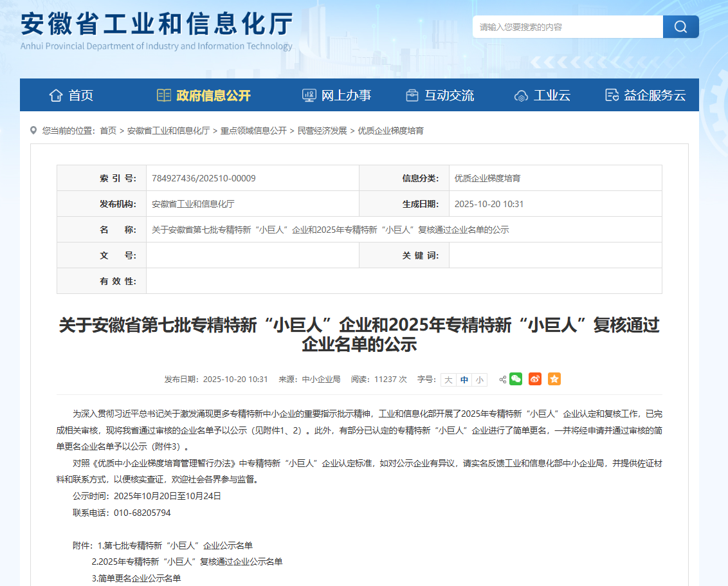Click the document icon beside 益企服务云

point(612,95)
